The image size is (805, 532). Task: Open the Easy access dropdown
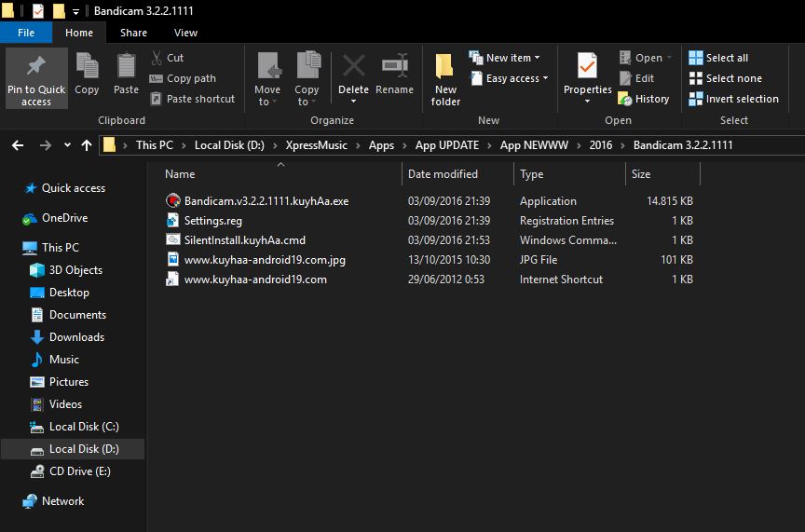tap(510, 78)
